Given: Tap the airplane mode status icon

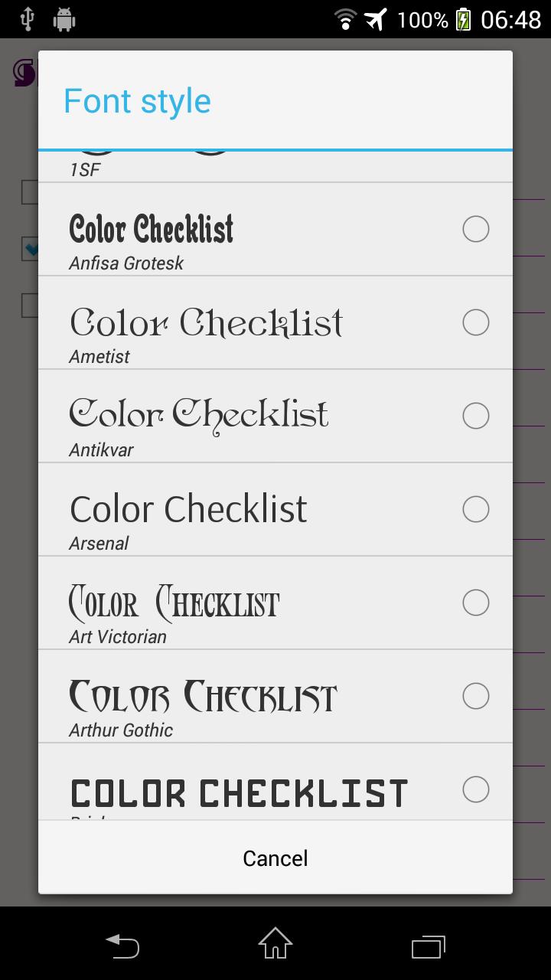Looking at the screenshot, I should tap(374, 19).
